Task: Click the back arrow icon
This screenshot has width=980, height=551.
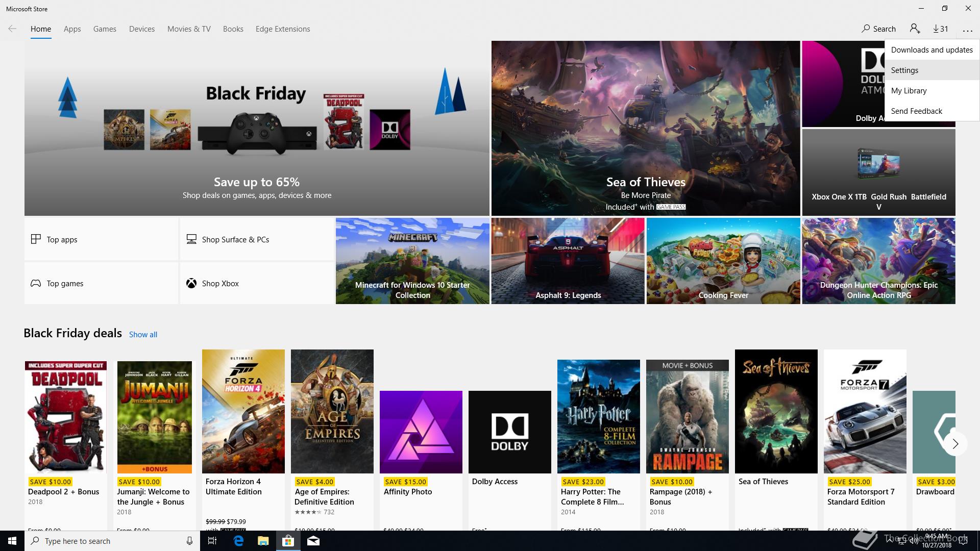Action: click(12, 29)
